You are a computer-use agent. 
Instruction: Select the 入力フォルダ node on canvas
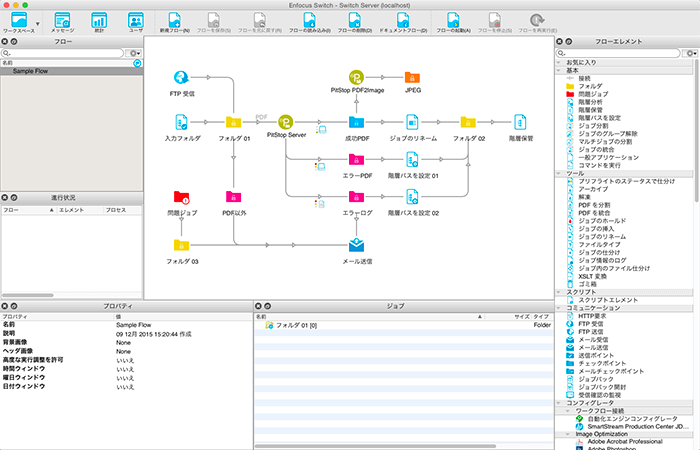click(x=181, y=122)
